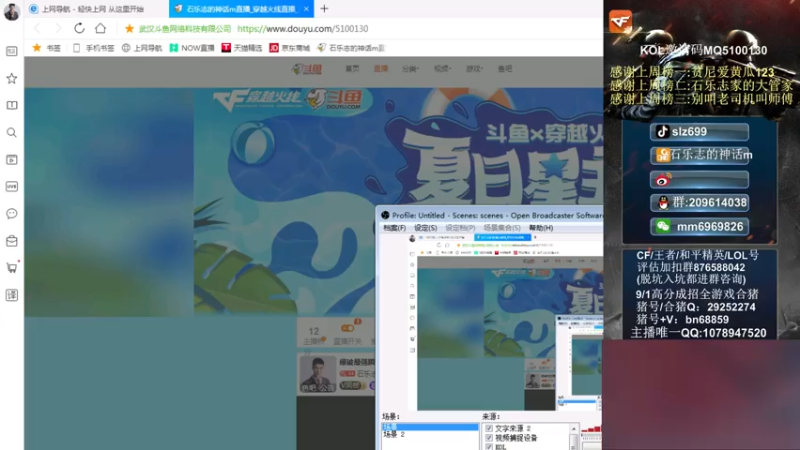Open the sidebar search tool
The height and width of the screenshot is (450, 800).
12,133
